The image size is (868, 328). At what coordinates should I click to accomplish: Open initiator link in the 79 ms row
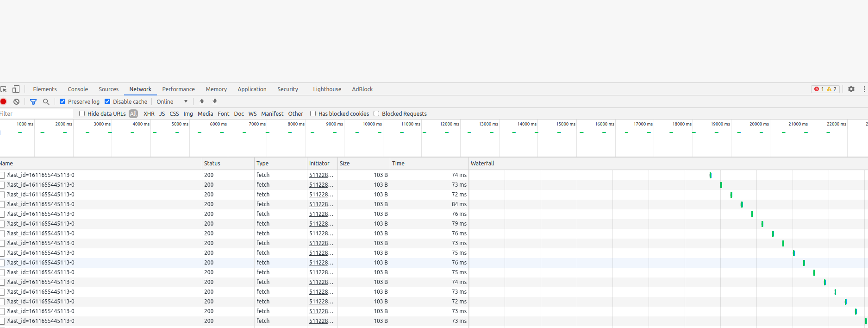321,224
